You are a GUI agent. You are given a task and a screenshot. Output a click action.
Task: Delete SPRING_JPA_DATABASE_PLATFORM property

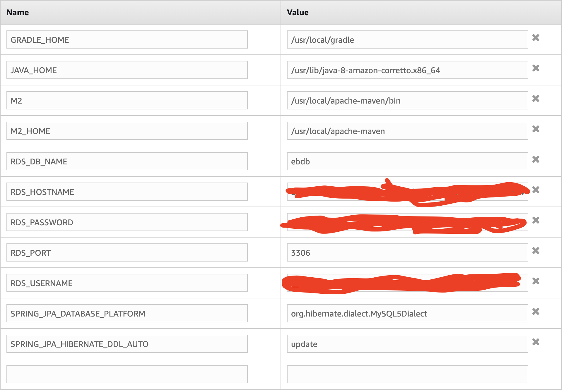click(x=536, y=312)
